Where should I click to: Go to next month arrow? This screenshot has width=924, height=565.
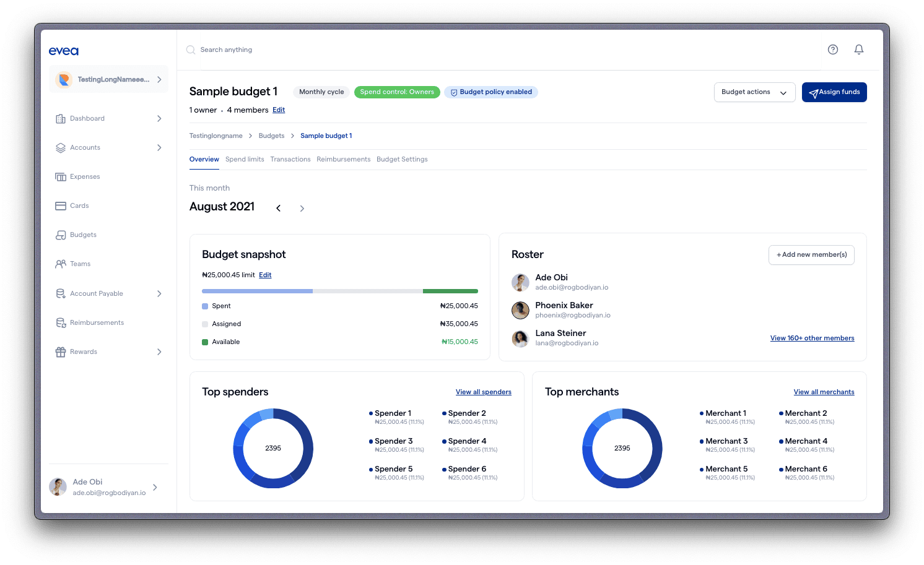302,209
